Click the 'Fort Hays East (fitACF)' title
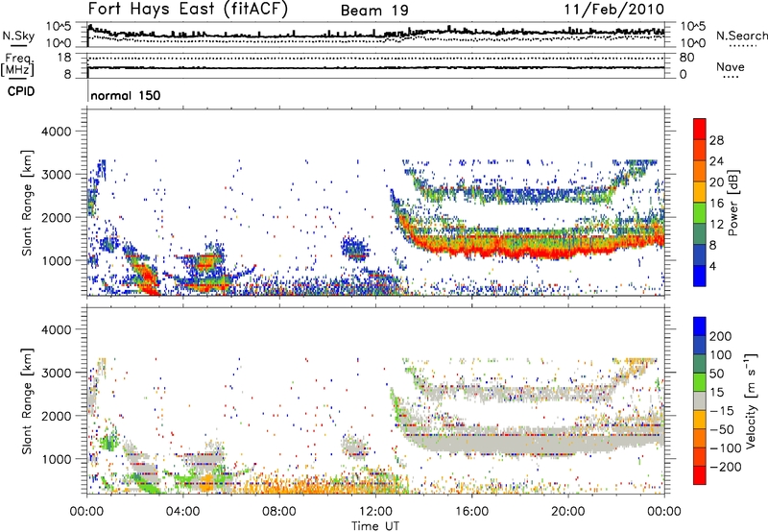The image size is (768, 532). coord(188,9)
